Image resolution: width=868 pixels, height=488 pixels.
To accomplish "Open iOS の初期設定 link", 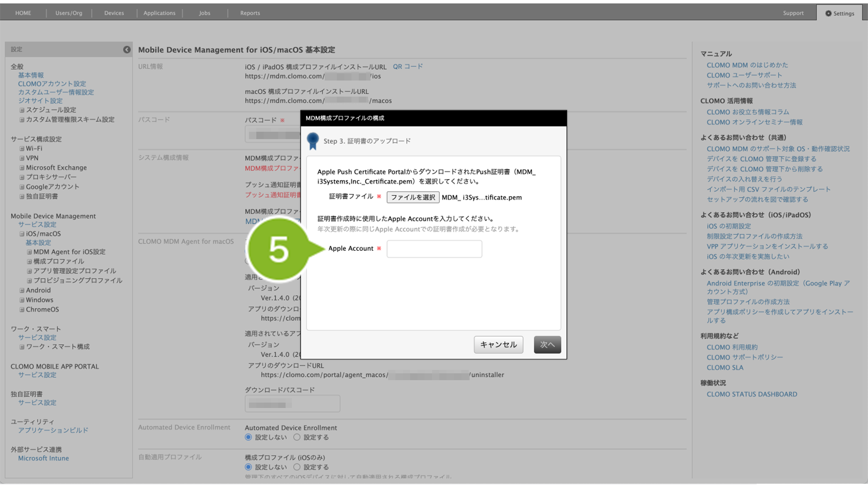I will click(729, 226).
